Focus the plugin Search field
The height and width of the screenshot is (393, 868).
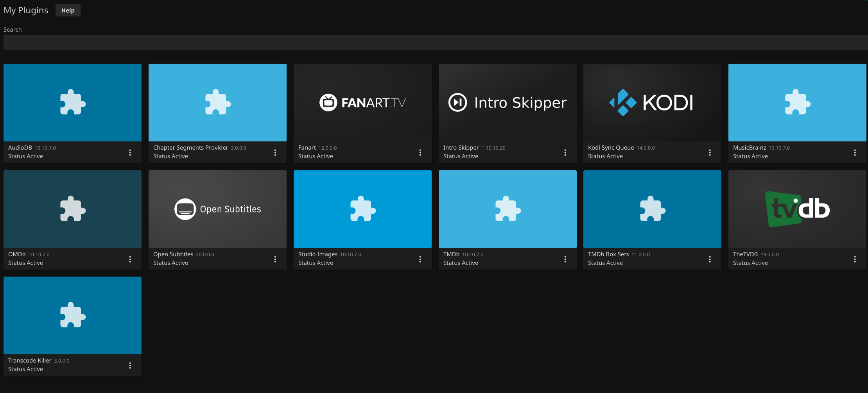point(434,42)
